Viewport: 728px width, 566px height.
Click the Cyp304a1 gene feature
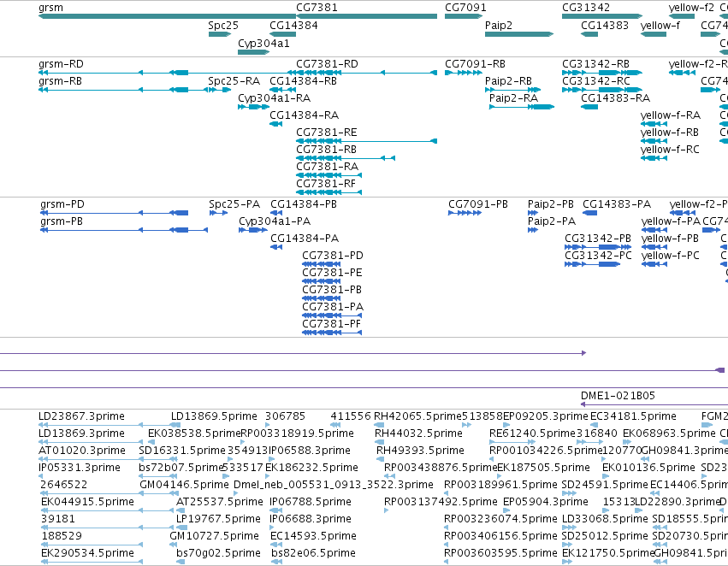tap(253, 52)
